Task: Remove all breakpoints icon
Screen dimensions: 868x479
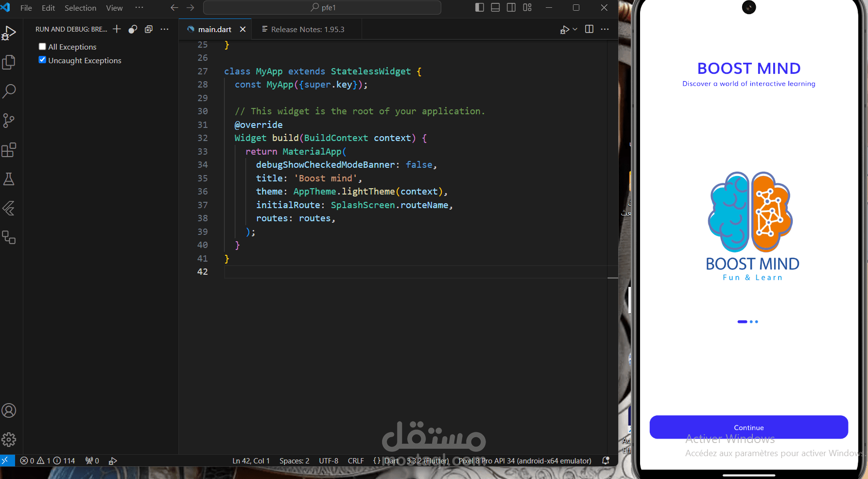Action: pyautogui.click(x=149, y=29)
